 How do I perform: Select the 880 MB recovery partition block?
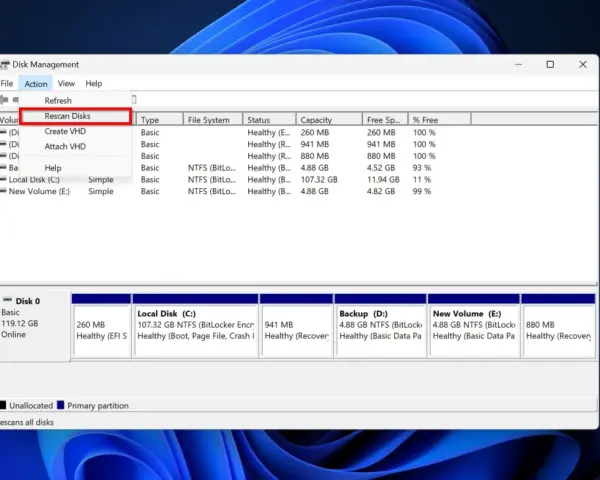(x=558, y=326)
